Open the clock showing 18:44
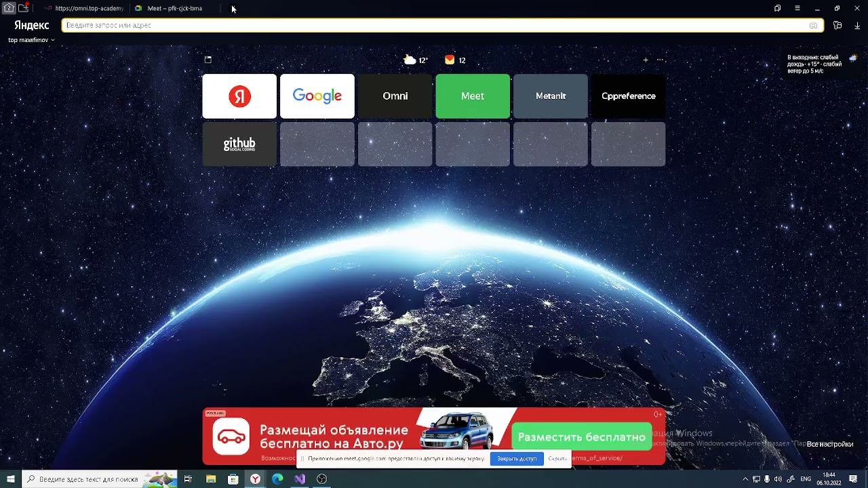Screen dimensions: 868x488 point(829,479)
